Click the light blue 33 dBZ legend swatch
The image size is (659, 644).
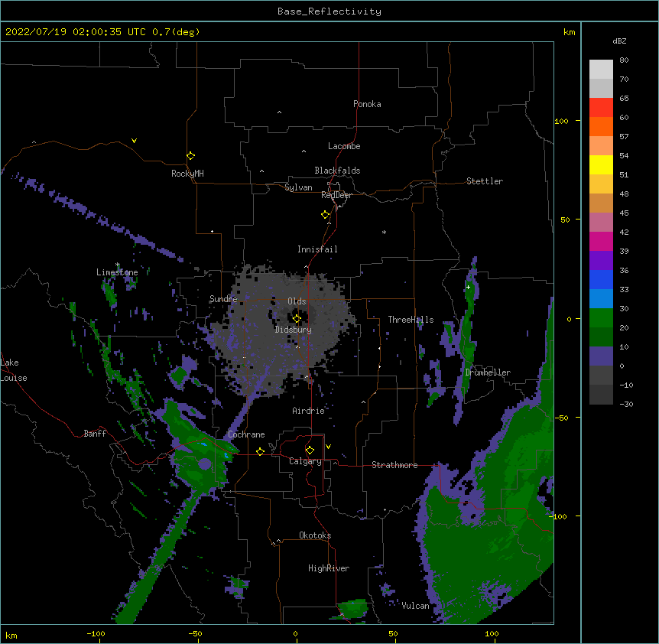point(601,298)
